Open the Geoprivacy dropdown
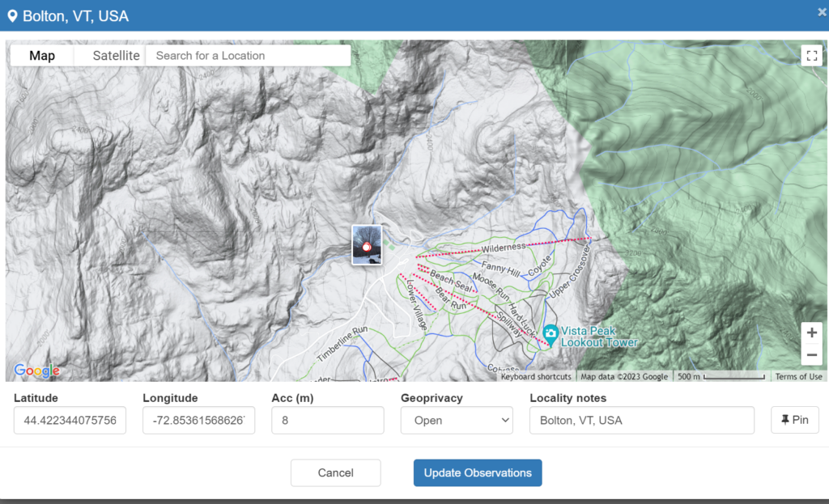Screen dimensions: 829x504 (457, 420)
